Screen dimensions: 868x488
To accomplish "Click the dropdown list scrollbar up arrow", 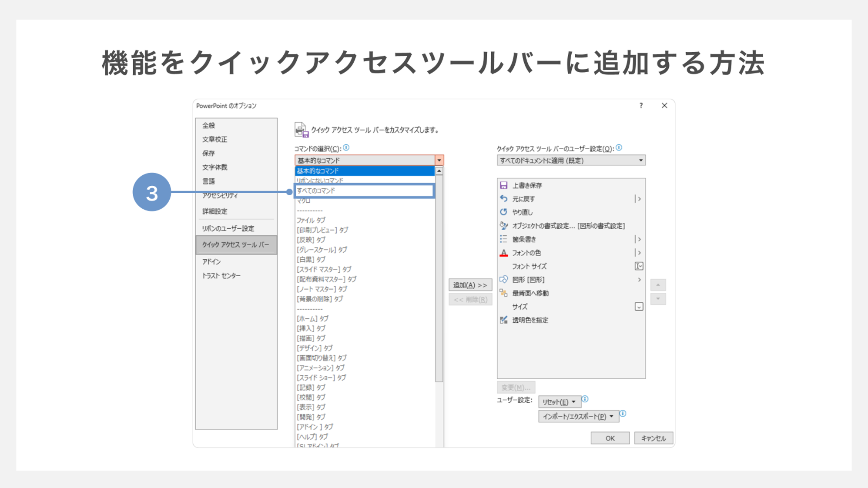I will 439,171.
